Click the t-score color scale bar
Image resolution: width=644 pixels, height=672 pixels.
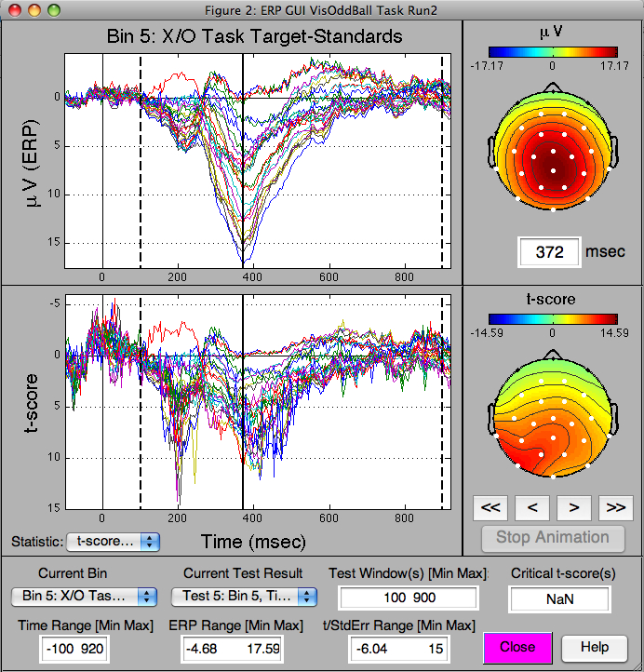(552, 316)
